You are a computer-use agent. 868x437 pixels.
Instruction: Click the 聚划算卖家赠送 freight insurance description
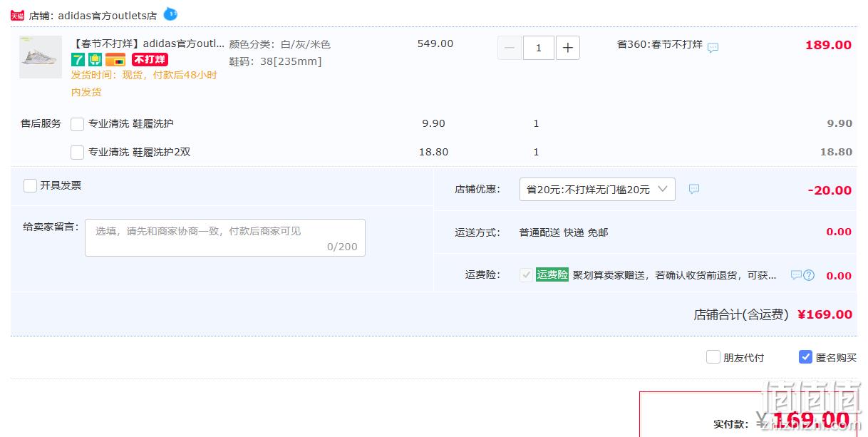tap(675, 275)
